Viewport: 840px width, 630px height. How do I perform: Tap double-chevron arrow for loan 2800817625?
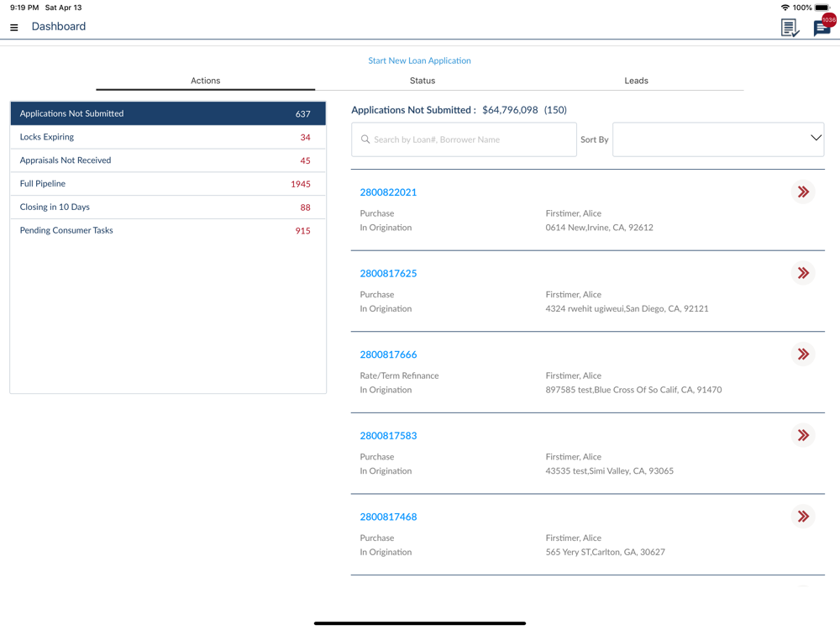803,273
